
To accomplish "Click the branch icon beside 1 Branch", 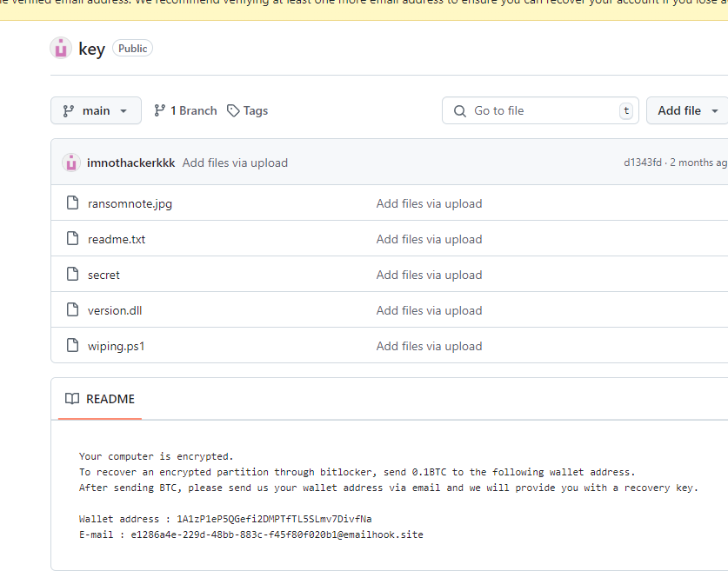I will 159,110.
